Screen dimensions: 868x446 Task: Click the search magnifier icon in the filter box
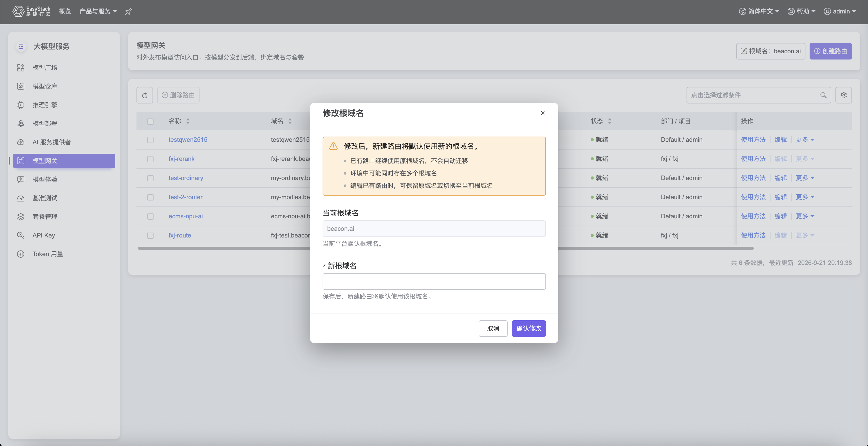point(823,95)
